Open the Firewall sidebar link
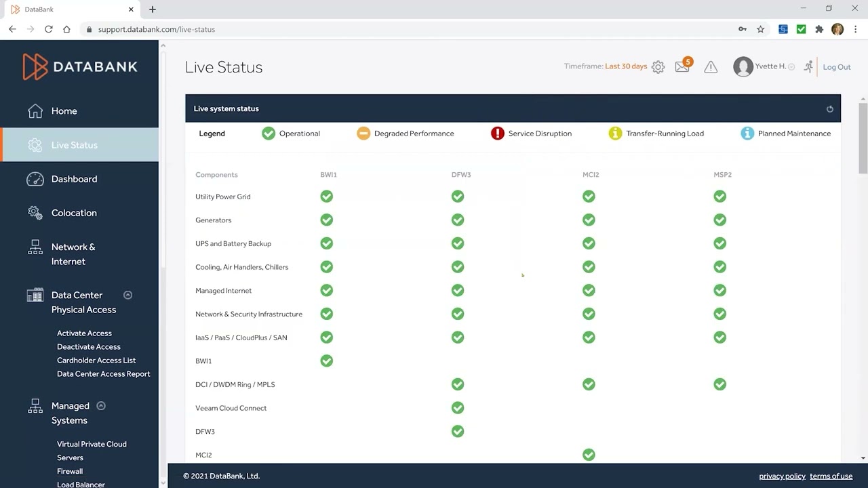Screen dimensions: 868x488 (x=70, y=471)
